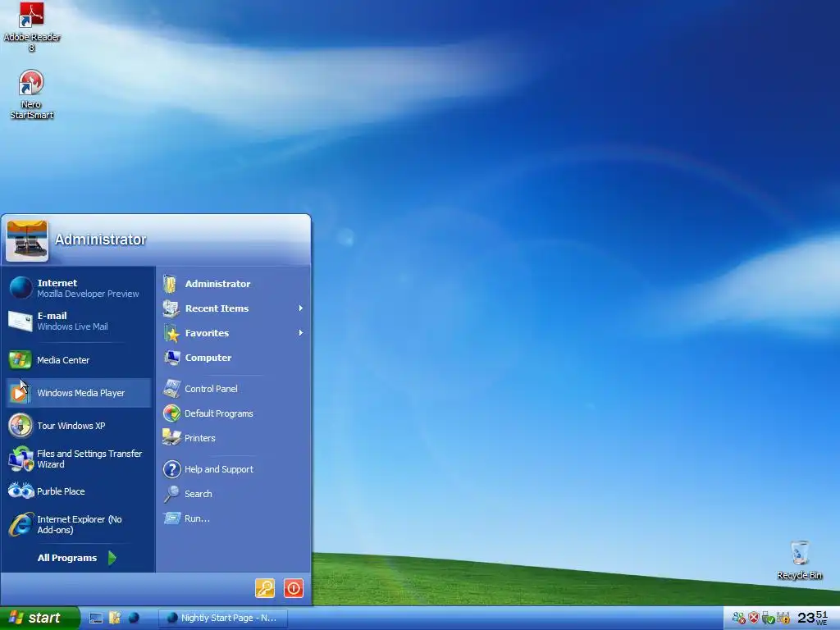The image size is (840, 630).
Task: Open Adobe Reader 8 desktop shortcut
Action: tap(32, 25)
